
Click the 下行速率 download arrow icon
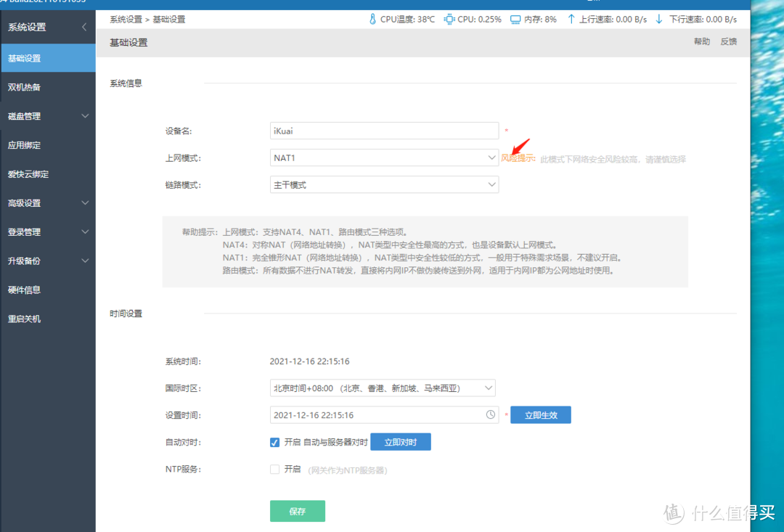[659, 20]
